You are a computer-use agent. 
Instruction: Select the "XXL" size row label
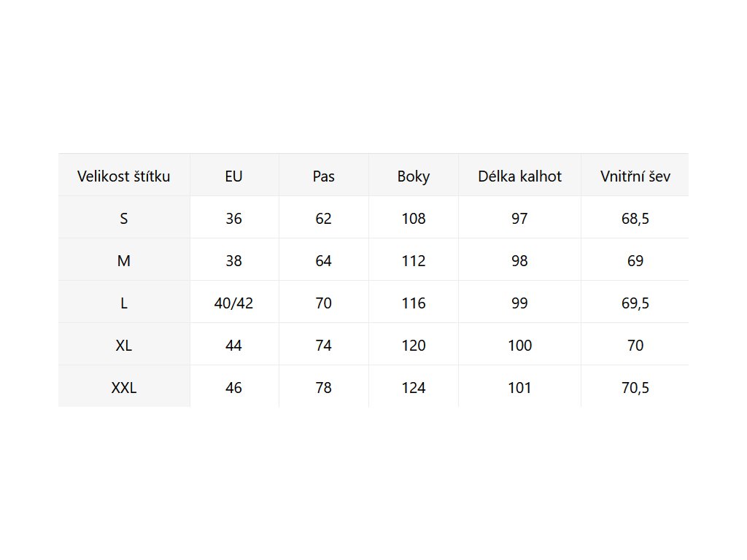[x=124, y=388]
